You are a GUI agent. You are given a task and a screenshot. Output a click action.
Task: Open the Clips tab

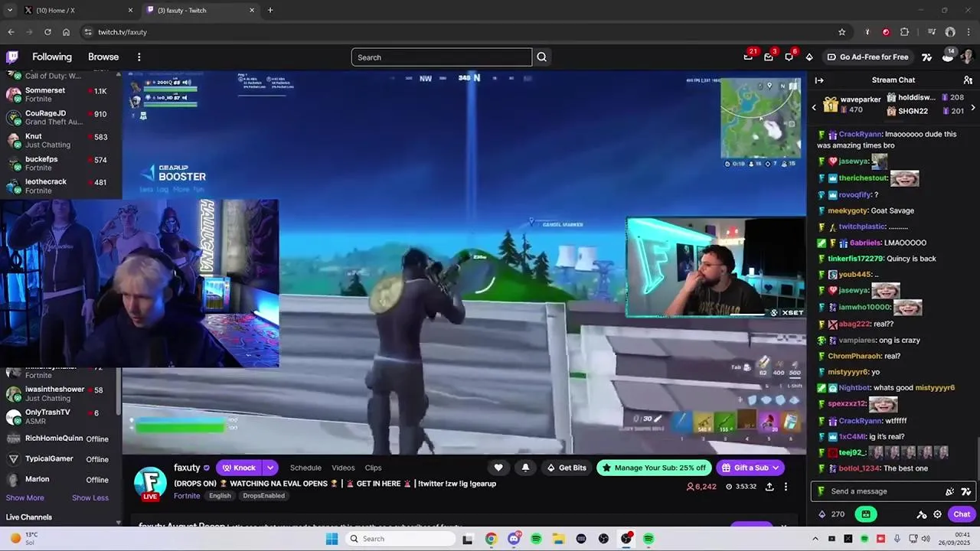(373, 468)
